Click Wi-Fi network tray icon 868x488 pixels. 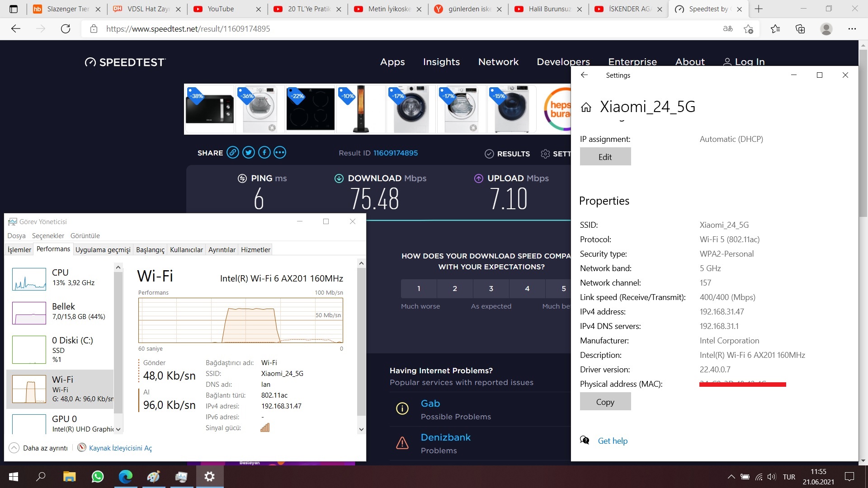point(759,477)
